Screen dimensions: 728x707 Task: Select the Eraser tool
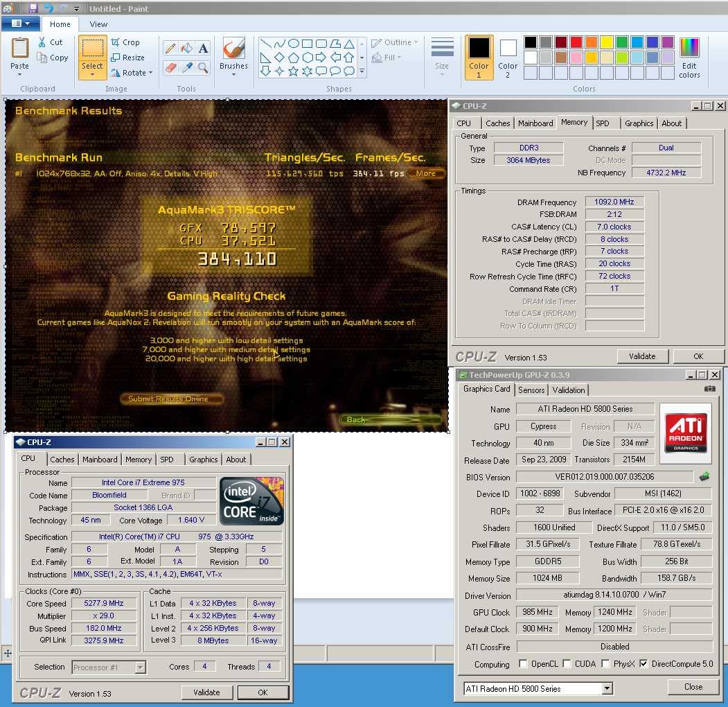(x=171, y=68)
